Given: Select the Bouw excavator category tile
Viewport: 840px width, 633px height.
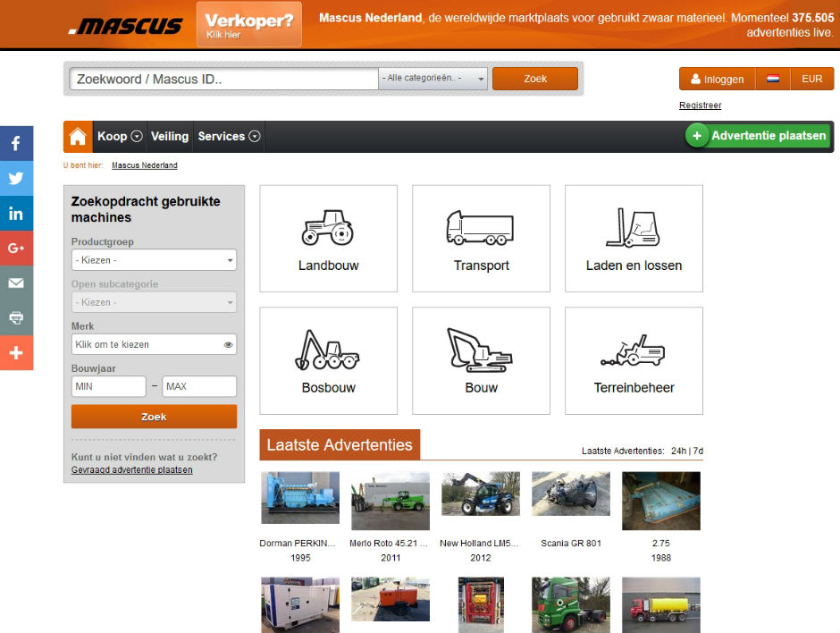Looking at the screenshot, I should (481, 360).
